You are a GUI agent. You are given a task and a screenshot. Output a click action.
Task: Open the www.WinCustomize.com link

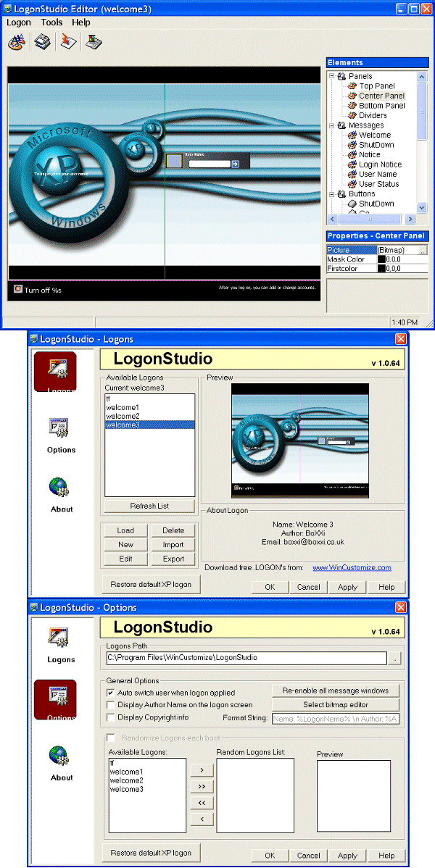tap(352, 568)
